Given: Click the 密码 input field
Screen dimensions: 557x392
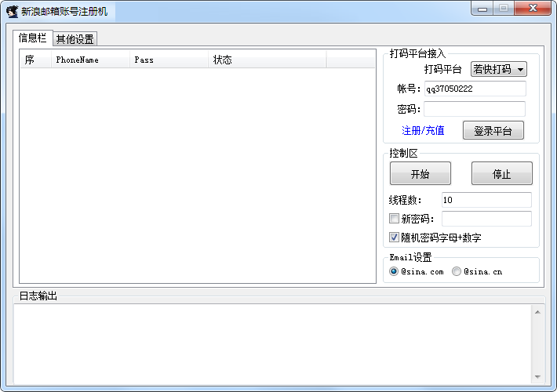Looking at the screenshot, I should 475,109.
